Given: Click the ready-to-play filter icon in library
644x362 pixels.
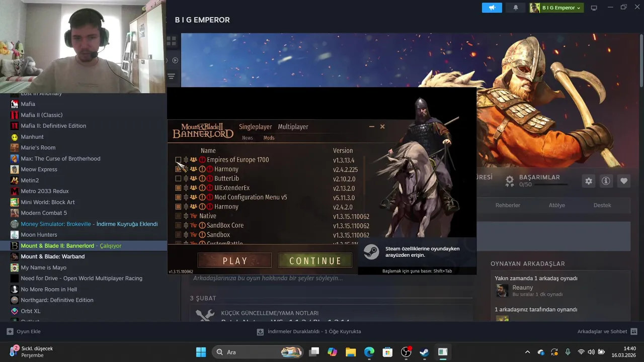Looking at the screenshot, I should (x=175, y=60).
